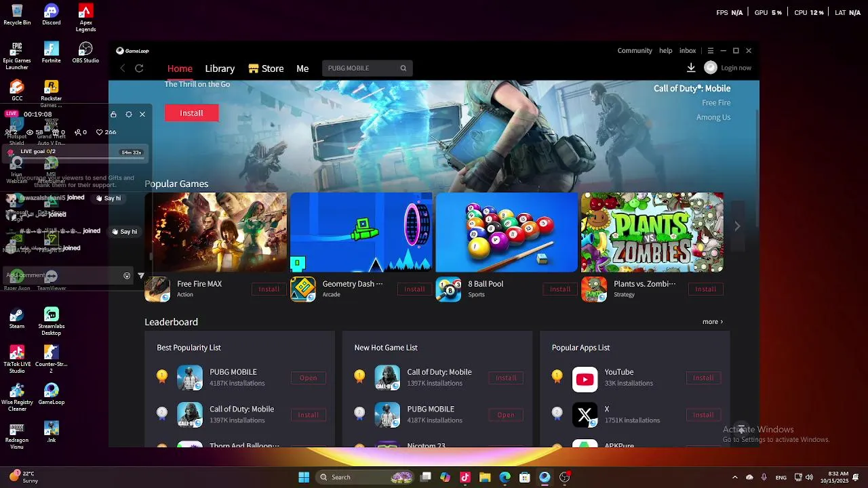This screenshot has width=868, height=488.
Task: Install Call of Duty in New Hot Game List
Action: (506, 378)
